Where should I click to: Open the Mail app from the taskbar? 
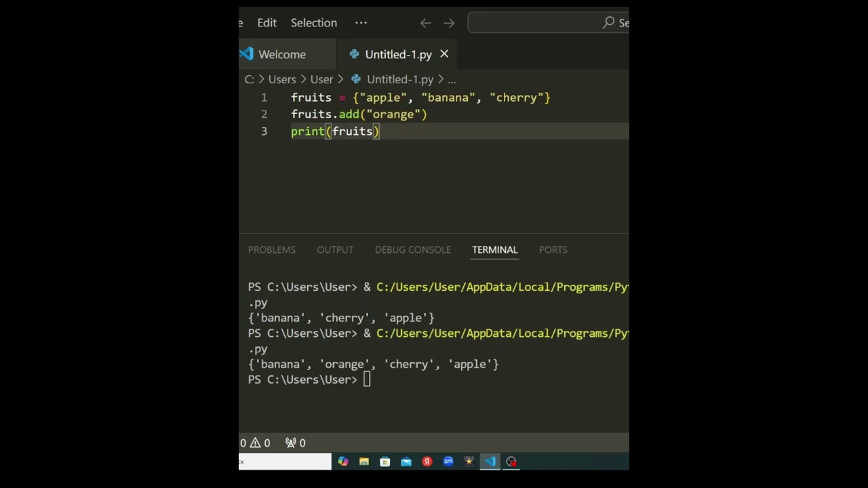pyautogui.click(x=406, y=462)
